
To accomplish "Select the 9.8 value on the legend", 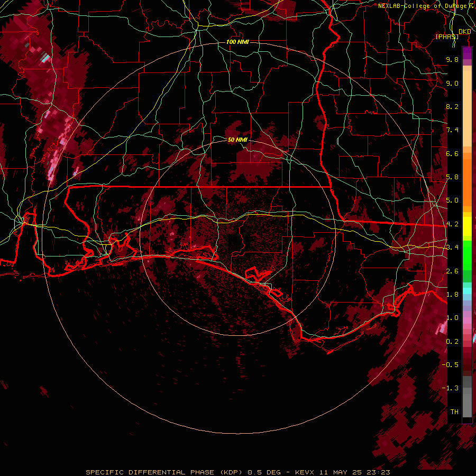I will point(452,59).
